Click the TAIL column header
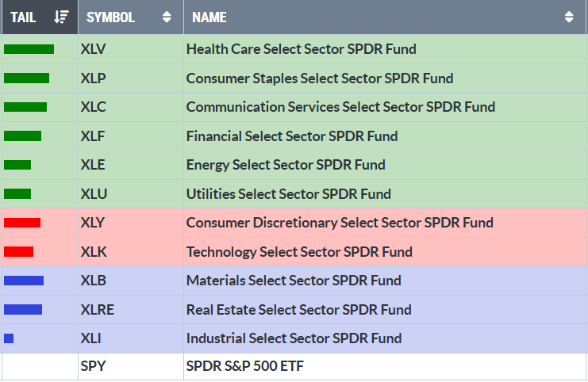This screenshot has width=588, height=382. click(x=23, y=17)
